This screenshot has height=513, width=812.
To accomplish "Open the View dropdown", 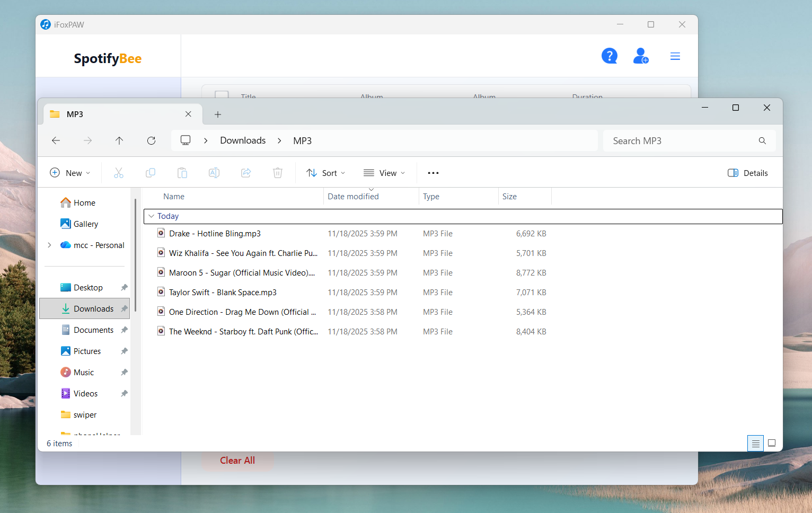I will coord(384,172).
